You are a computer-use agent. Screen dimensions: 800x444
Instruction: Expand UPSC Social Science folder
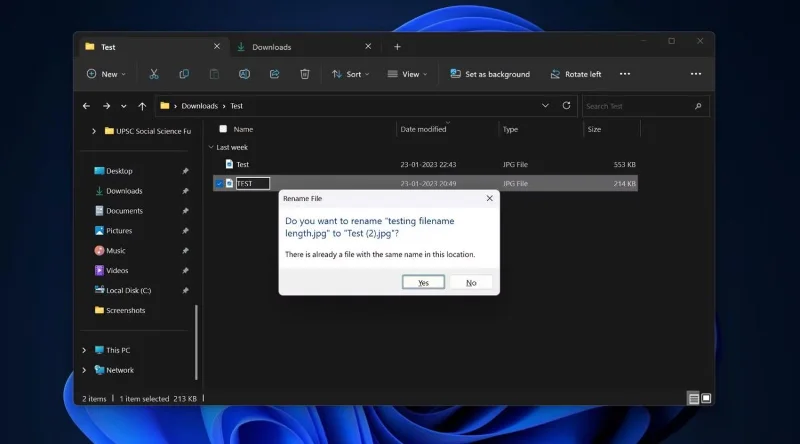click(94, 131)
